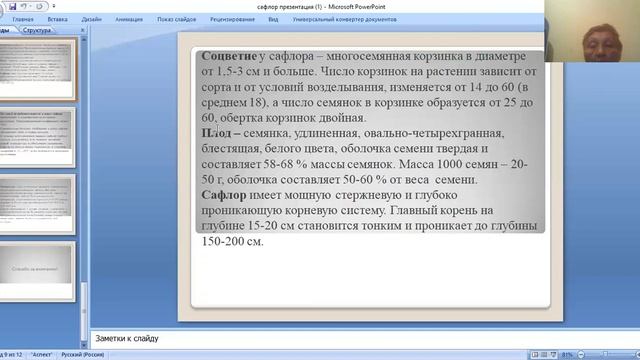Open the Показ слайдов ribbon tab

tap(177, 19)
